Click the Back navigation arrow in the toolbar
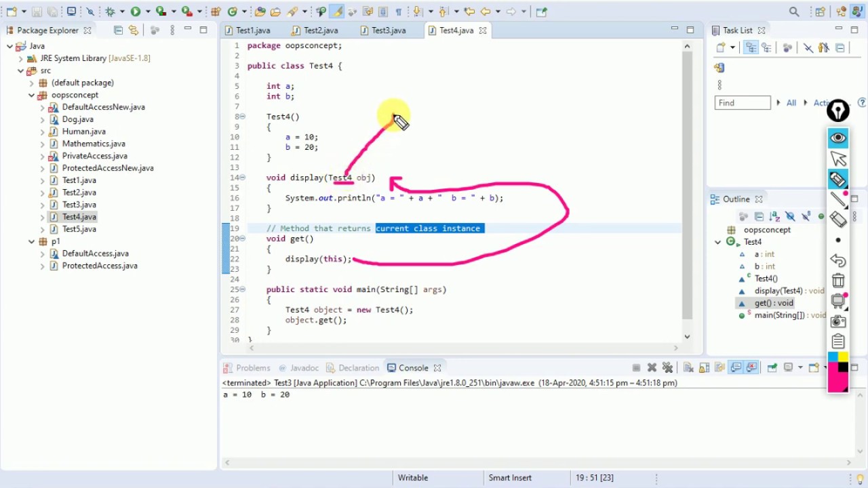This screenshot has height=488, width=868. point(486,12)
